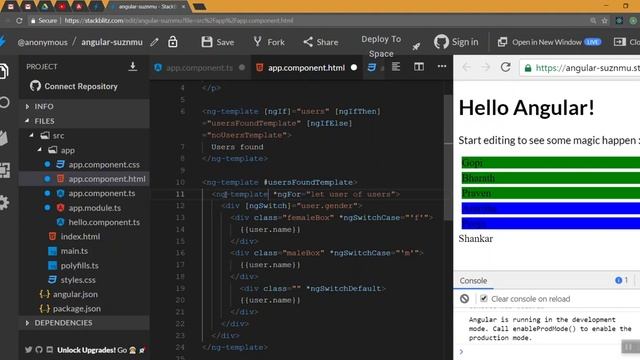The height and width of the screenshot is (360, 640).
Task: Switch to the CSS file editor tab
Action: click(x=373, y=67)
